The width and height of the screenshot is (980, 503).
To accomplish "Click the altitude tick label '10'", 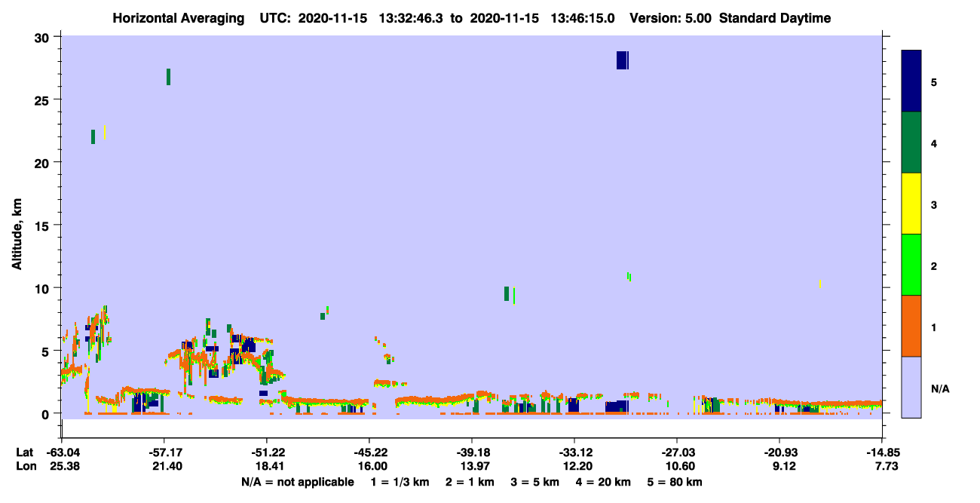I will click(44, 288).
